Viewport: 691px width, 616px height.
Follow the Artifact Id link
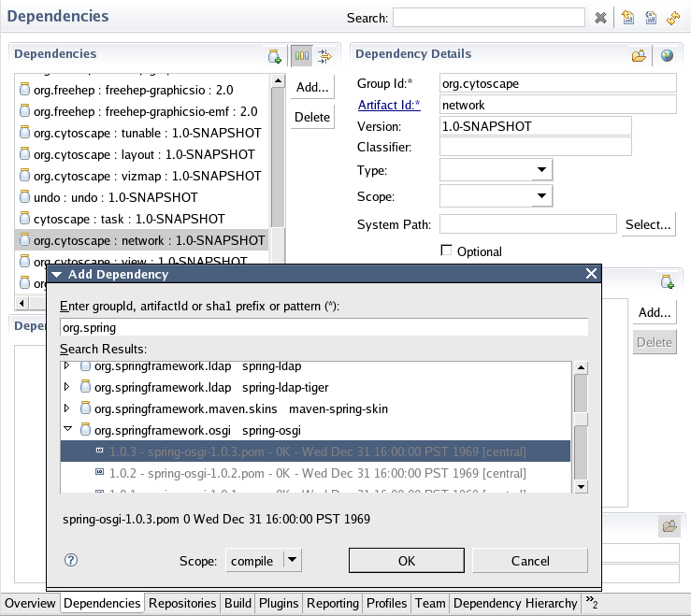tap(389, 106)
